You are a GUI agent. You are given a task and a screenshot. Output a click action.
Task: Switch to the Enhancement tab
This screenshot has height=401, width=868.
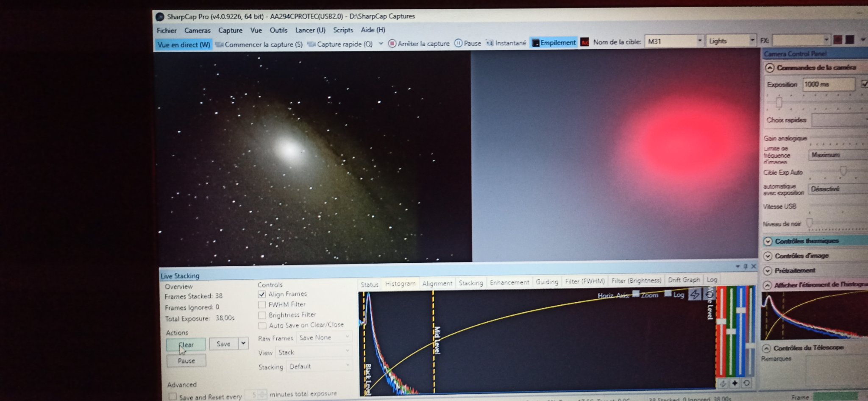tap(509, 282)
